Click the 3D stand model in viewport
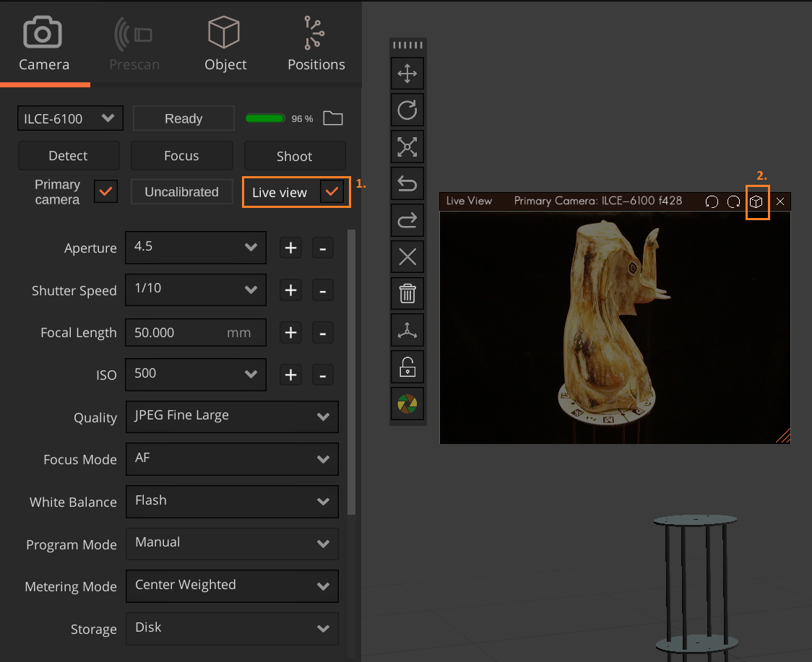 click(x=696, y=588)
